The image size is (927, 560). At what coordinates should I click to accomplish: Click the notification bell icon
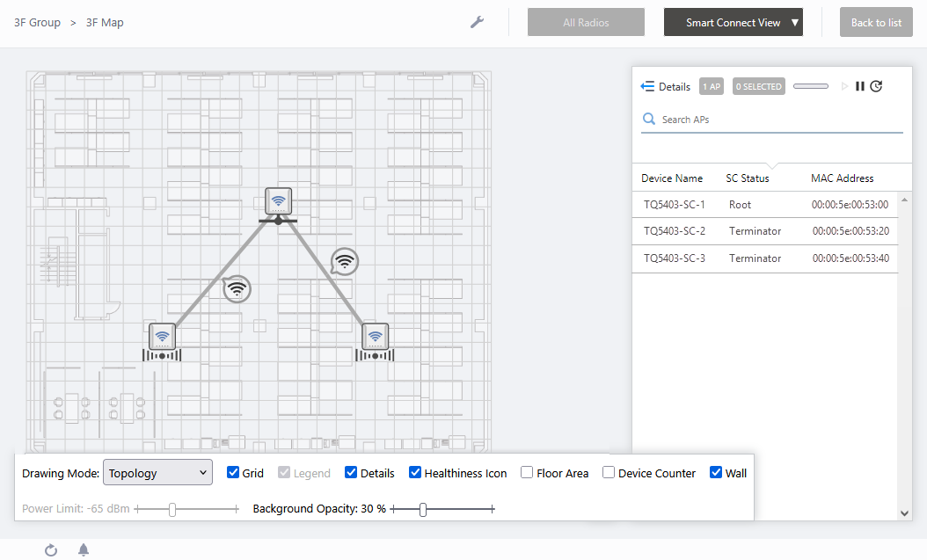click(84, 550)
